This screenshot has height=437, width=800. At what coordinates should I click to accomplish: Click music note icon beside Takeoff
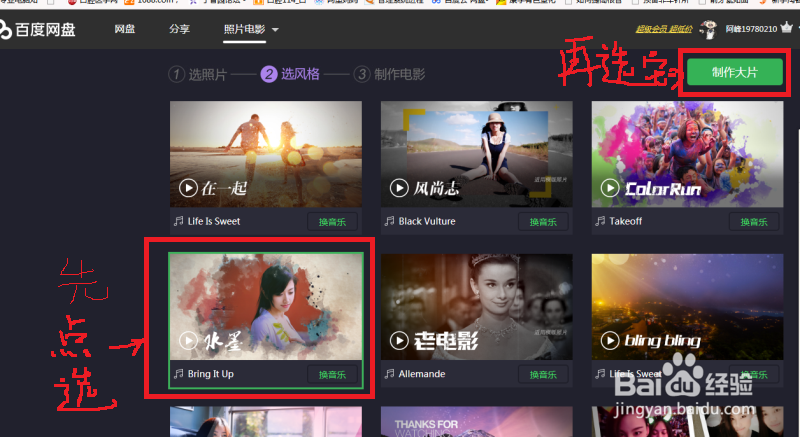pos(600,221)
